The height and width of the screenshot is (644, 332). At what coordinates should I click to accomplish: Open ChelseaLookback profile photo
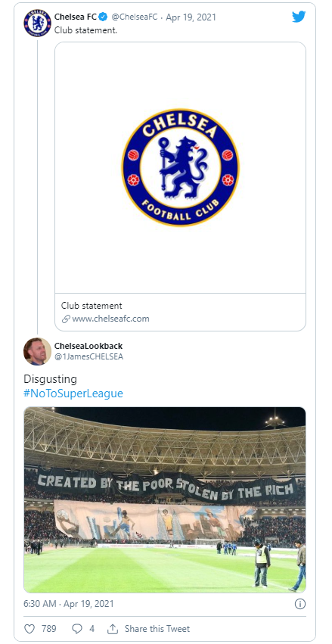point(37,352)
